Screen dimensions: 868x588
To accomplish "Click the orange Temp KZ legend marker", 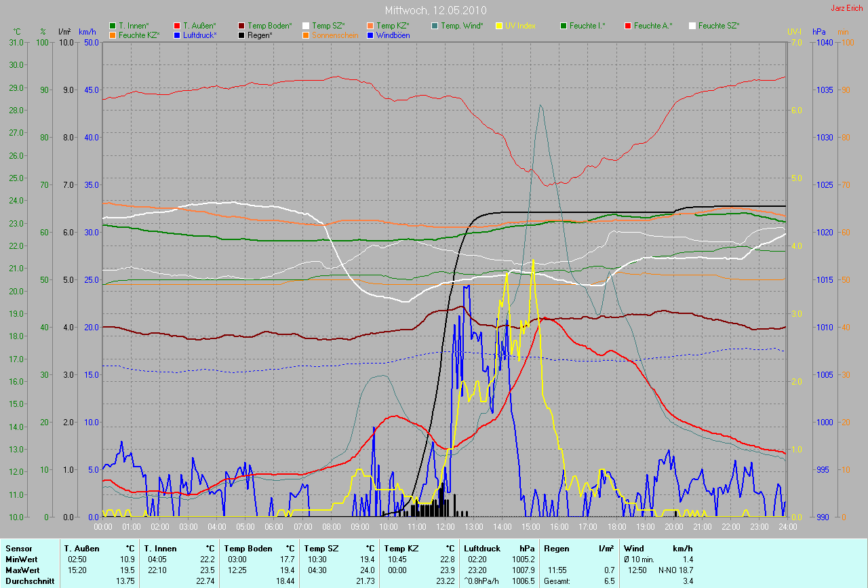I will (370, 26).
